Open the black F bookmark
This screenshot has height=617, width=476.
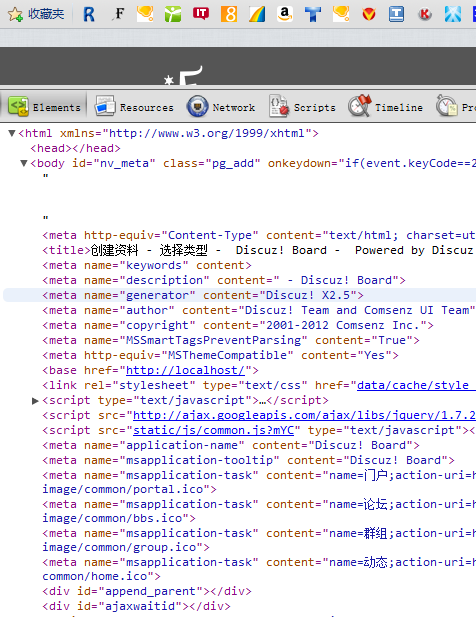pyautogui.click(x=118, y=14)
